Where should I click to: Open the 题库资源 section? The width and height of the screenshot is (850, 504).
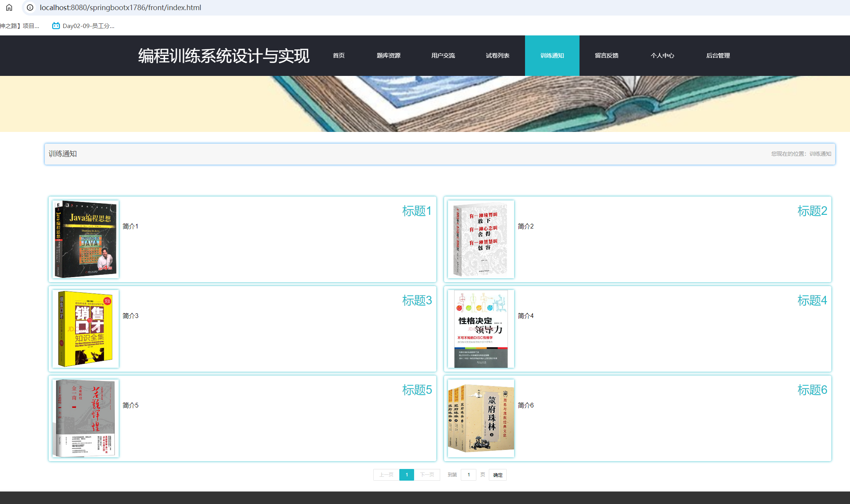click(x=389, y=55)
